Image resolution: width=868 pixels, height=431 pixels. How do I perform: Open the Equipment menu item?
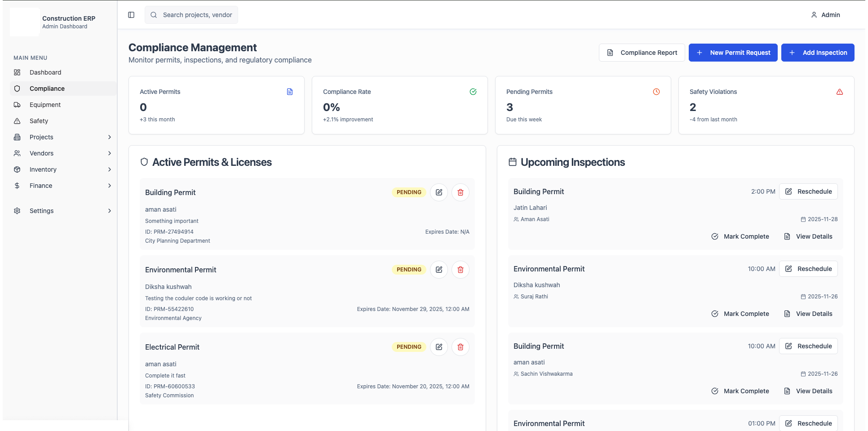tap(45, 105)
